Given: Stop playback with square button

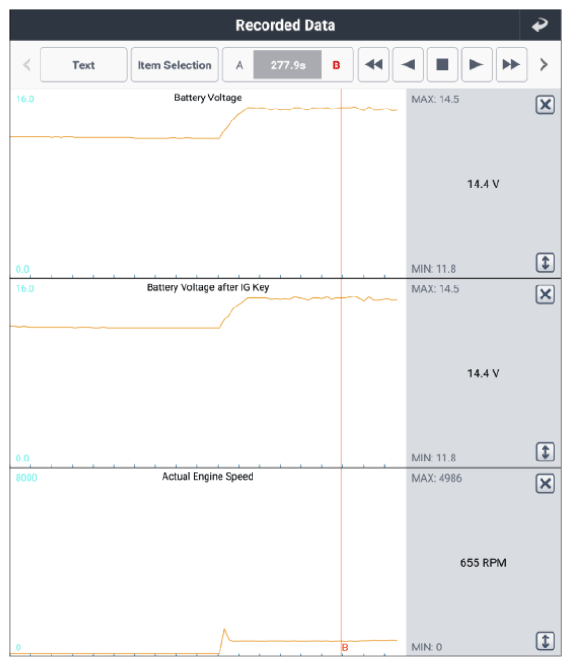Looking at the screenshot, I should click(442, 65).
